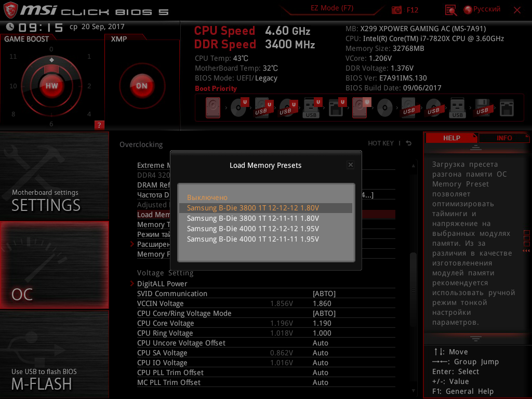Select the legacy CD/DVD boot icon without badge

tap(385, 108)
